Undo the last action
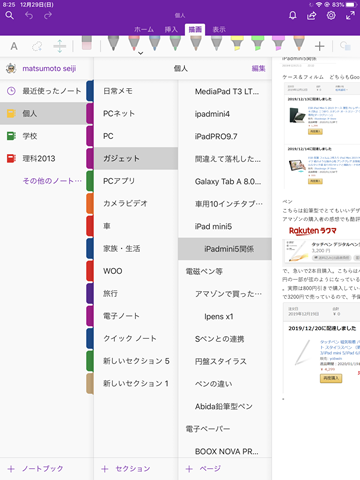Screen dimensions: 360x480 (29, 15)
